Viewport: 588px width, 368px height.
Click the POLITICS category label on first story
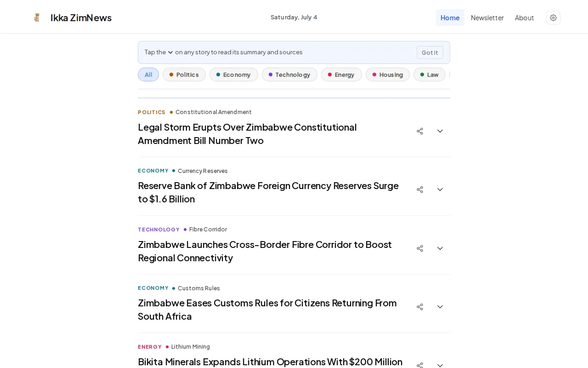[x=152, y=112]
